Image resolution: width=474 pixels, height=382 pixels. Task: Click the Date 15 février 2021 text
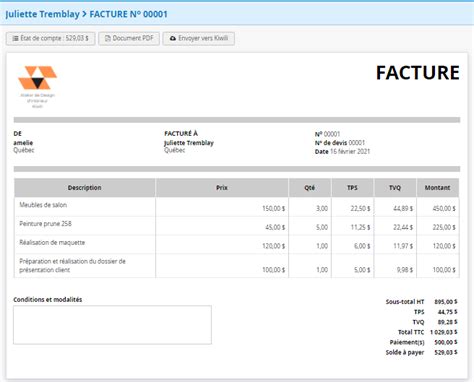click(342, 151)
